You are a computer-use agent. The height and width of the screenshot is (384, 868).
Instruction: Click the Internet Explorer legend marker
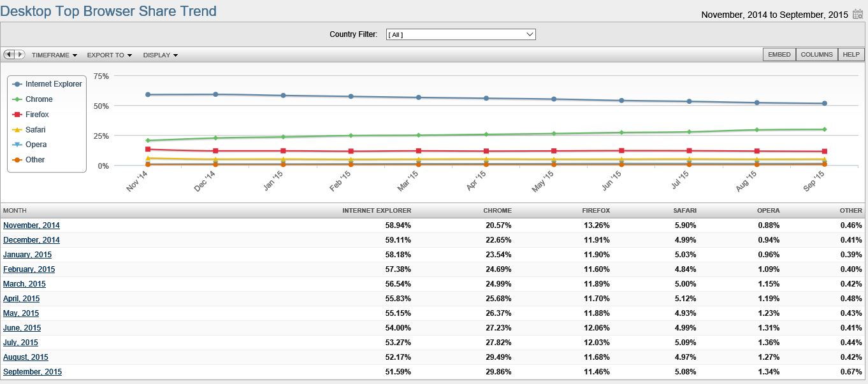click(17, 84)
